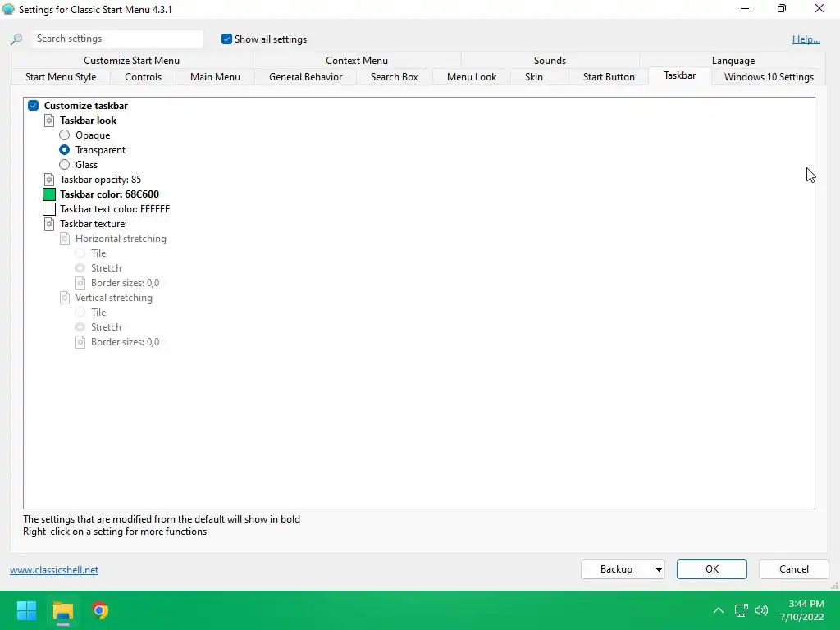Toggle the Show all settings checkbox
840x630 pixels.
point(226,39)
